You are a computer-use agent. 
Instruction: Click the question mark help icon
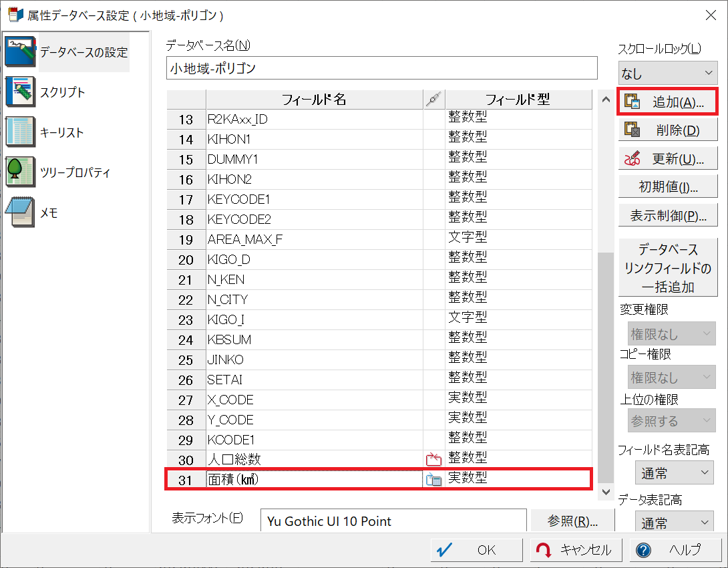pyautogui.click(x=643, y=550)
